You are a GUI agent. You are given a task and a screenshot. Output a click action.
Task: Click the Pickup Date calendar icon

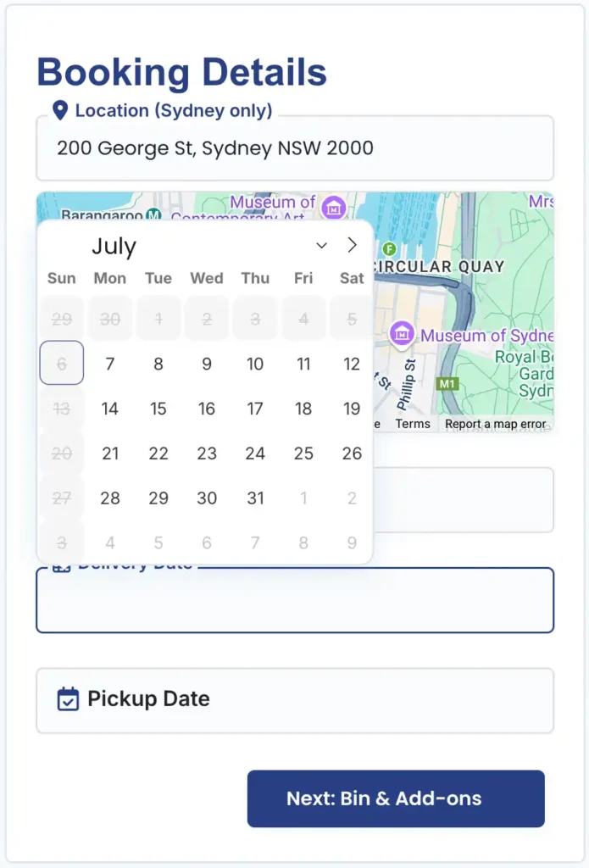[x=68, y=698]
